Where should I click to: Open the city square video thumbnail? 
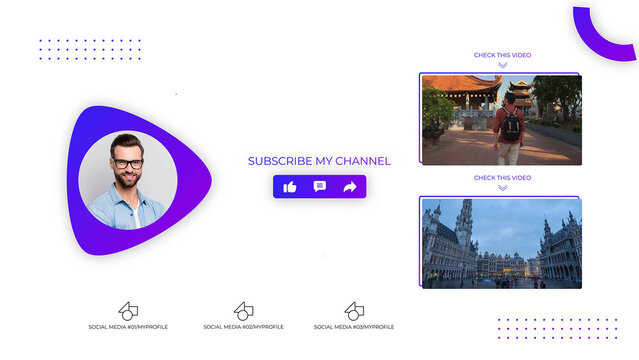(x=502, y=243)
